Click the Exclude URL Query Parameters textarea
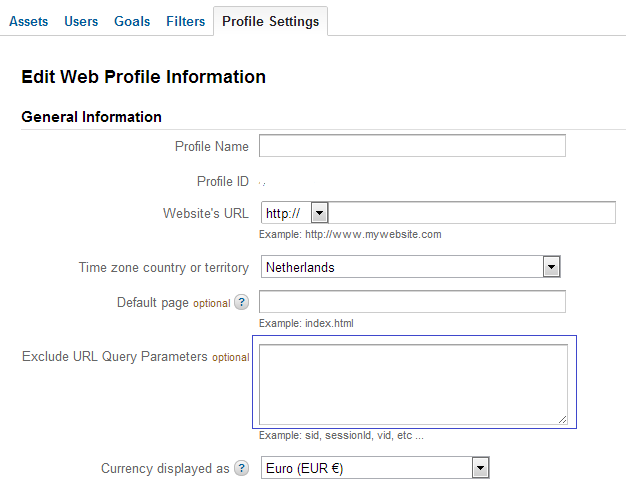Viewport: 627px width, 488px height. tap(413, 384)
